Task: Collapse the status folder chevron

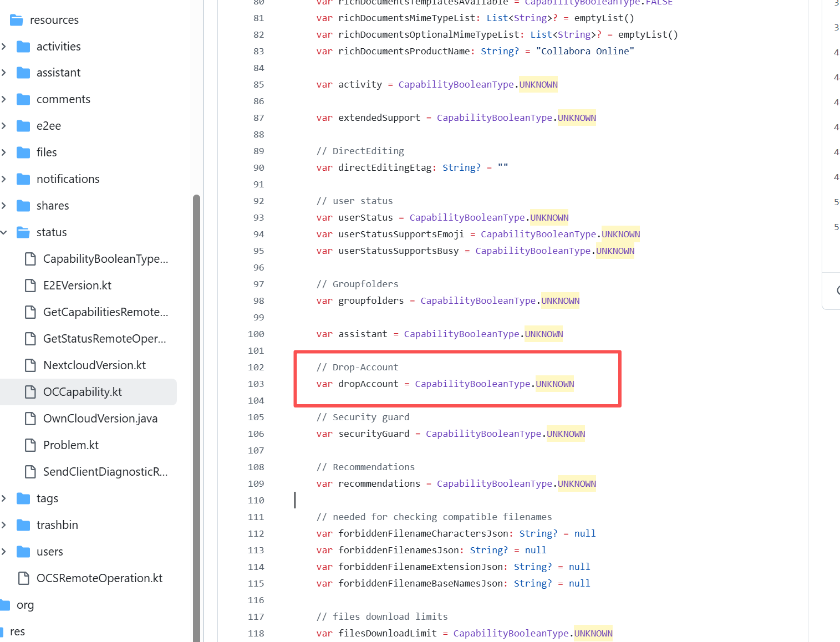Action: pyautogui.click(x=4, y=232)
